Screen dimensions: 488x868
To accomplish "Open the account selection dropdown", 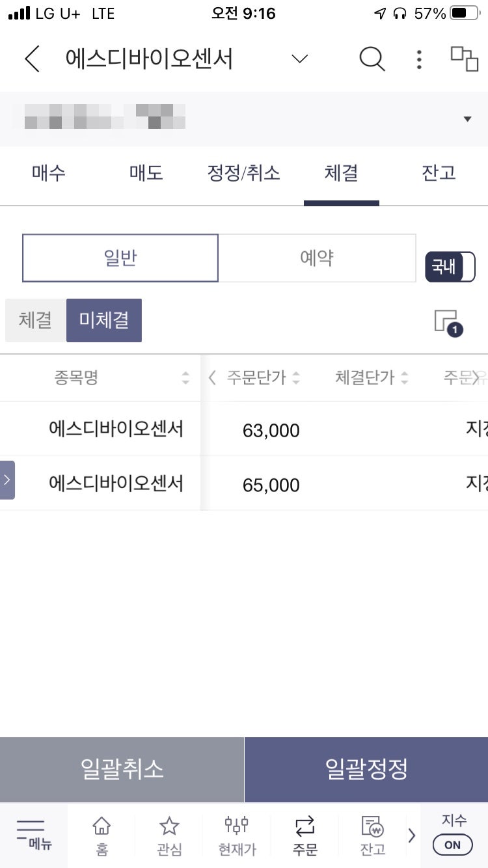I will click(467, 118).
